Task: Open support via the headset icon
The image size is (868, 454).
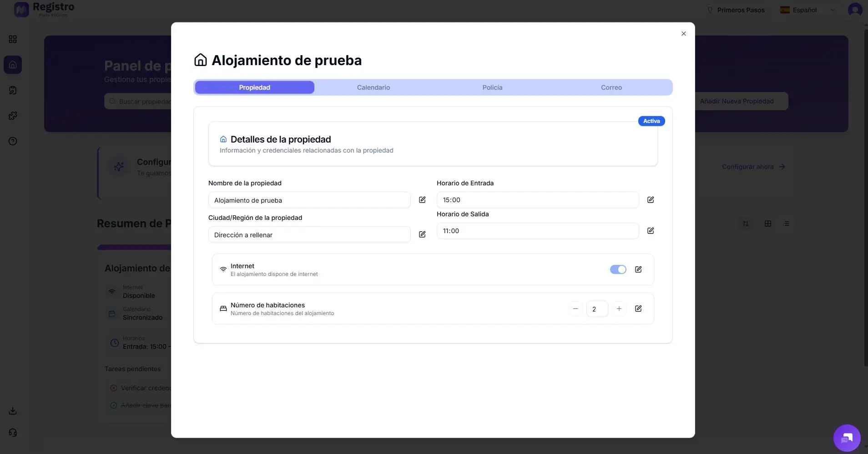Action: pyautogui.click(x=12, y=432)
